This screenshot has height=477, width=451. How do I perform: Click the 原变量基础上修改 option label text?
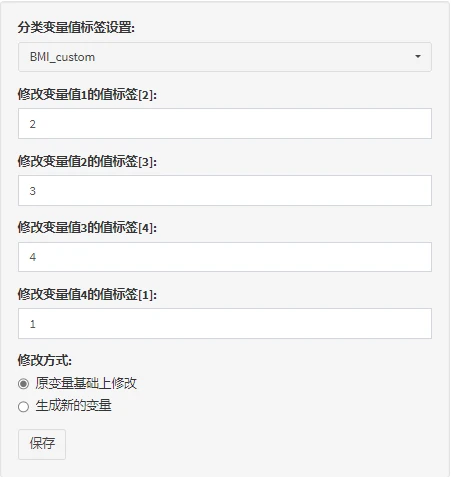86,383
